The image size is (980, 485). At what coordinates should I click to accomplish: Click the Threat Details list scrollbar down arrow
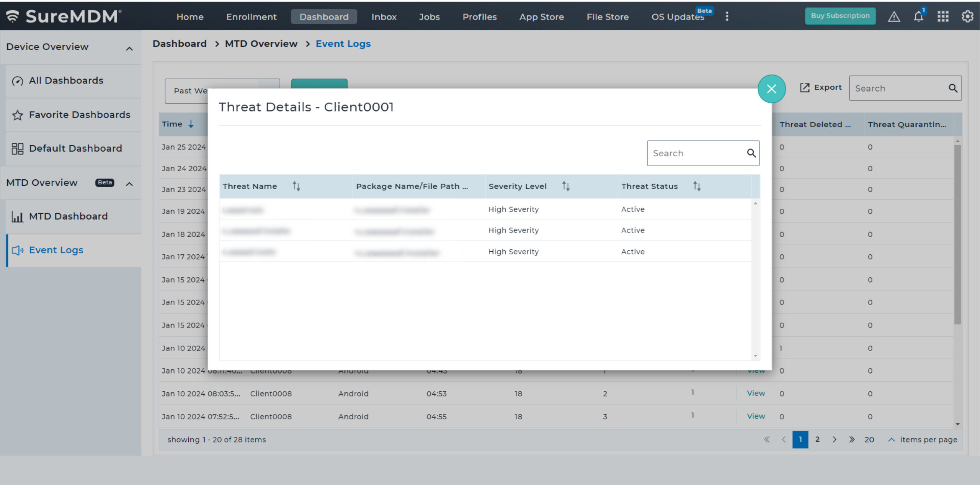755,356
